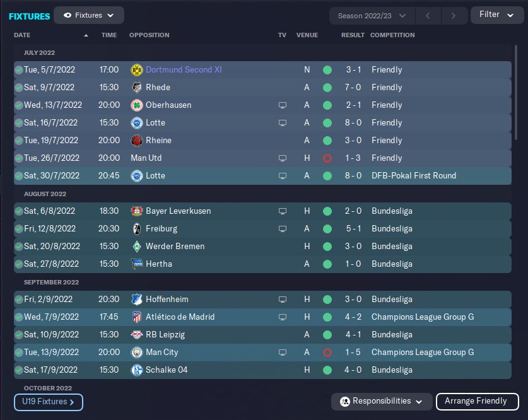Click the Atlético de Madrid club crest
This screenshot has height=420, width=528.
tap(136, 317)
